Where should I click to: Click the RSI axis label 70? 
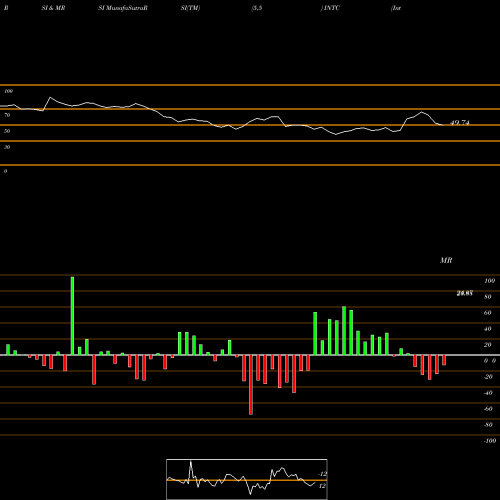[x=7, y=115]
